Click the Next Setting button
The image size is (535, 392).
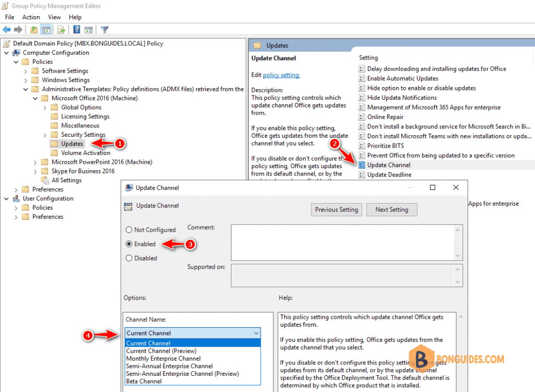[x=392, y=210]
